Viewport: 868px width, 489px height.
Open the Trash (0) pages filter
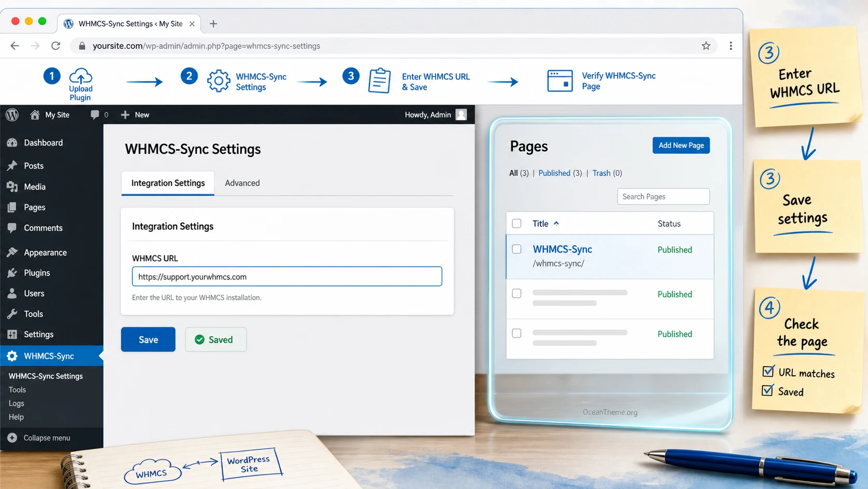click(607, 173)
